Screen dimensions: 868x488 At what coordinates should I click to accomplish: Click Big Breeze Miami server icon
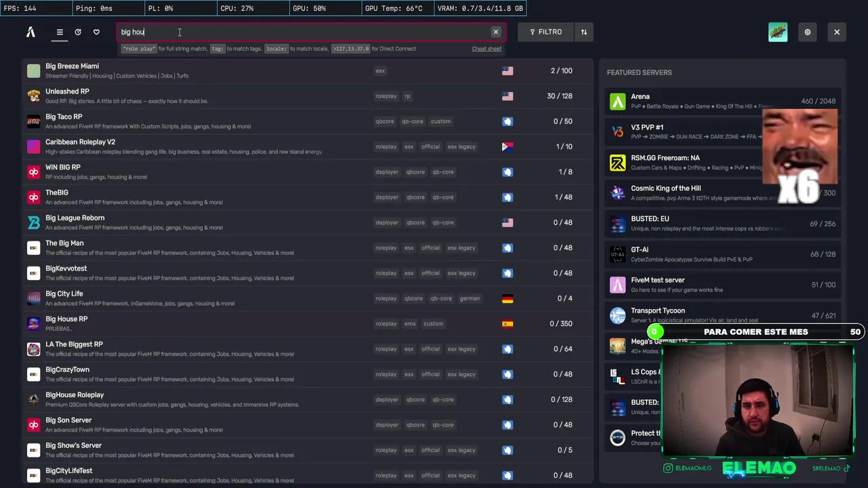33,70
